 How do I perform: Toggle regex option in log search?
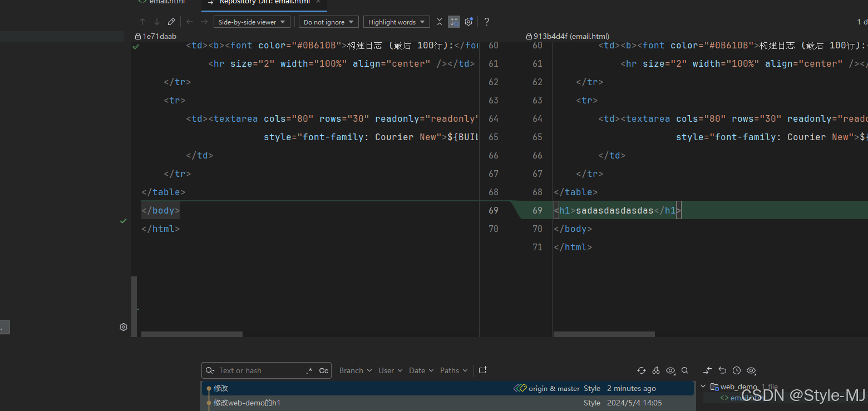(x=309, y=370)
